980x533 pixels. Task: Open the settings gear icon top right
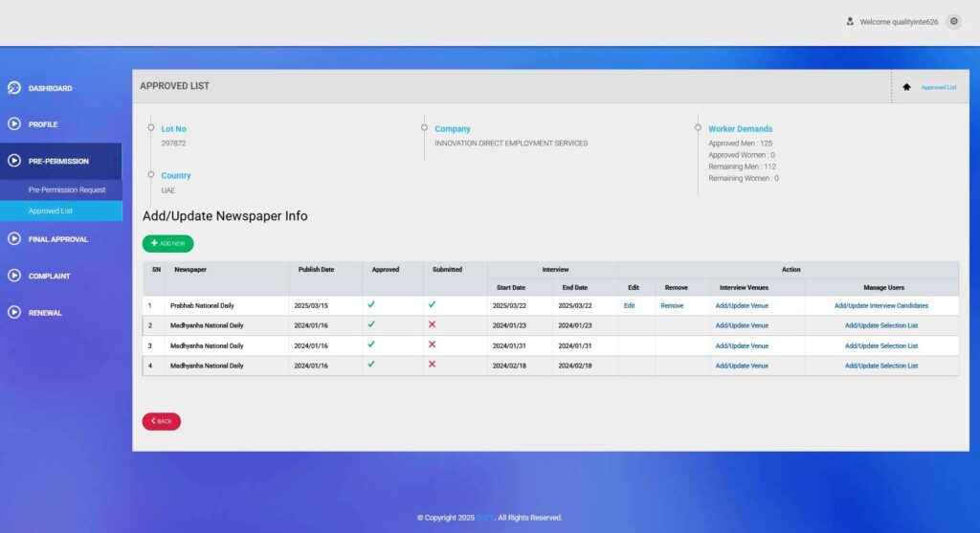tap(953, 21)
